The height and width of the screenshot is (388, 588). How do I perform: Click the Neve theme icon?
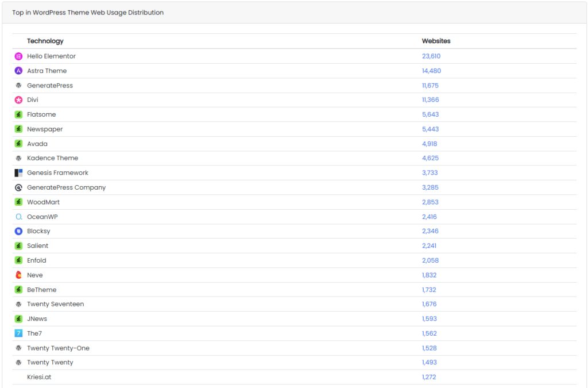tap(18, 275)
